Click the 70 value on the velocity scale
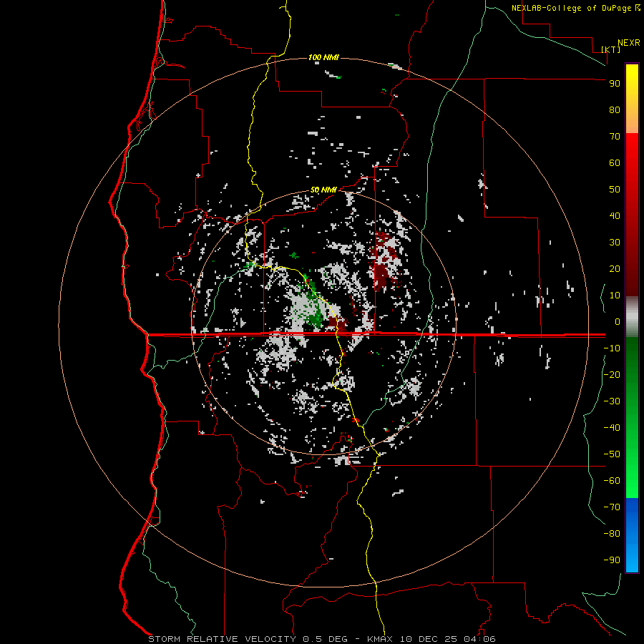The height and width of the screenshot is (644, 644). click(615, 137)
